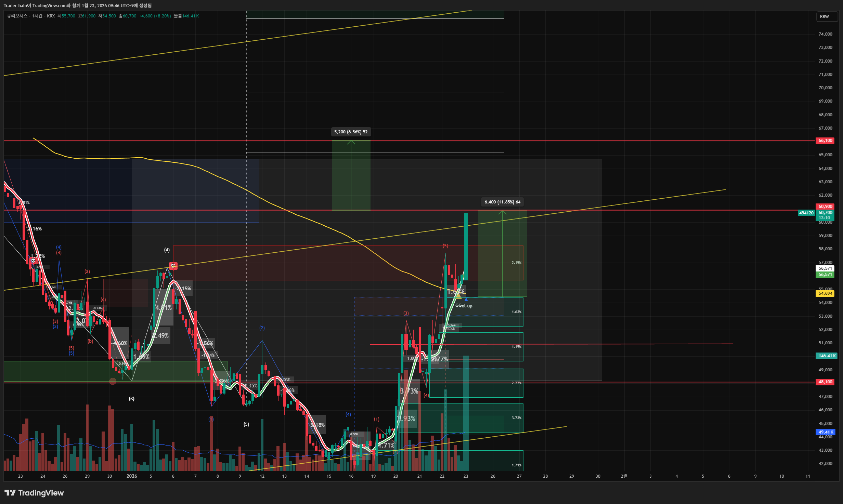Click the blue 49.41 K label
This screenshot has width=843, height=504.
[826, 432]
